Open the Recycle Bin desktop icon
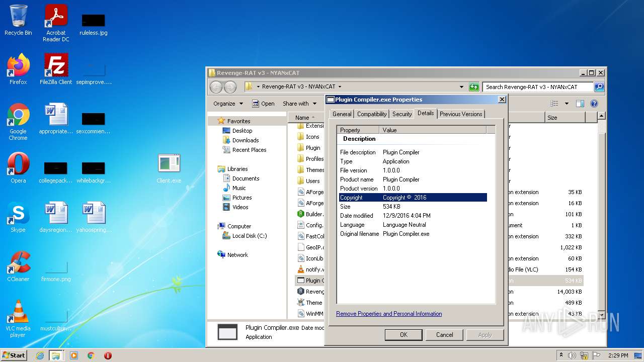 click(18, 20)
